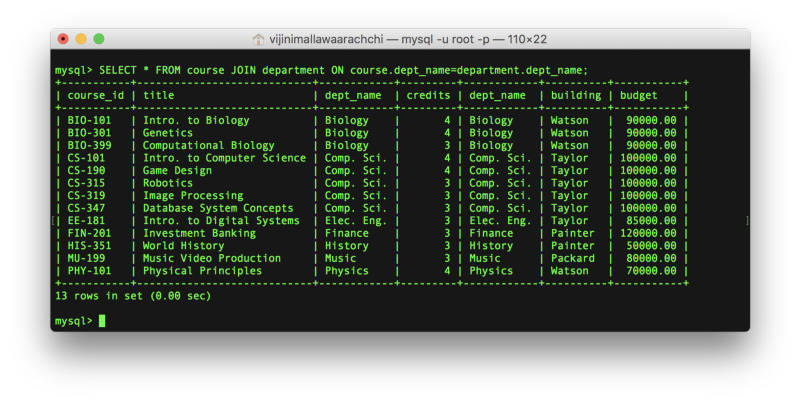Click the course_id column header

pos(96,96)
